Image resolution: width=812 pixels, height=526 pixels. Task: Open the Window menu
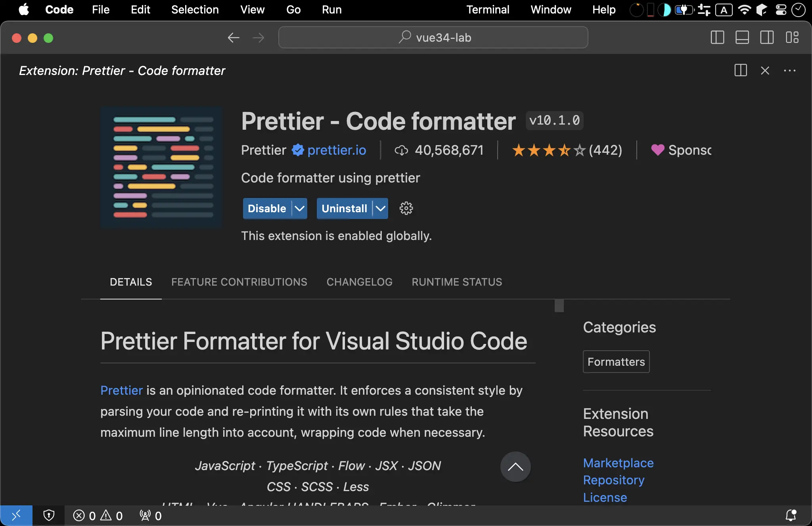pos(551,10)
